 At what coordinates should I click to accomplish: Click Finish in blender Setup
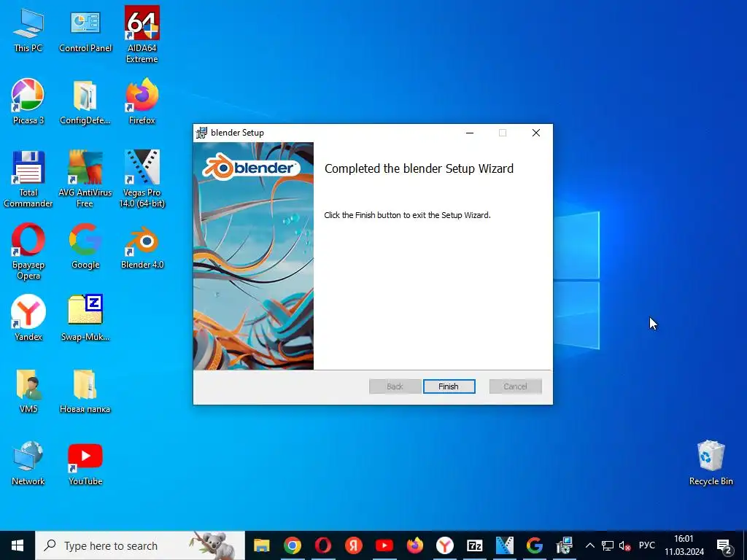(x=449, y=386)
